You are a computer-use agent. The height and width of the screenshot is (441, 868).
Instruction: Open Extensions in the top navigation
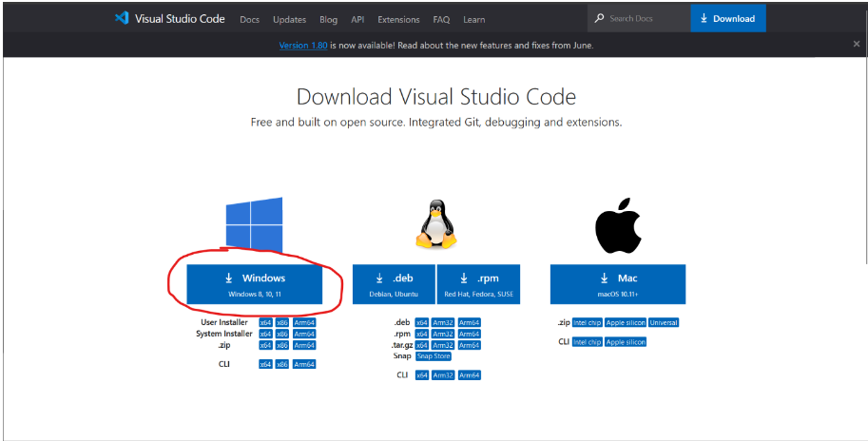398,19
